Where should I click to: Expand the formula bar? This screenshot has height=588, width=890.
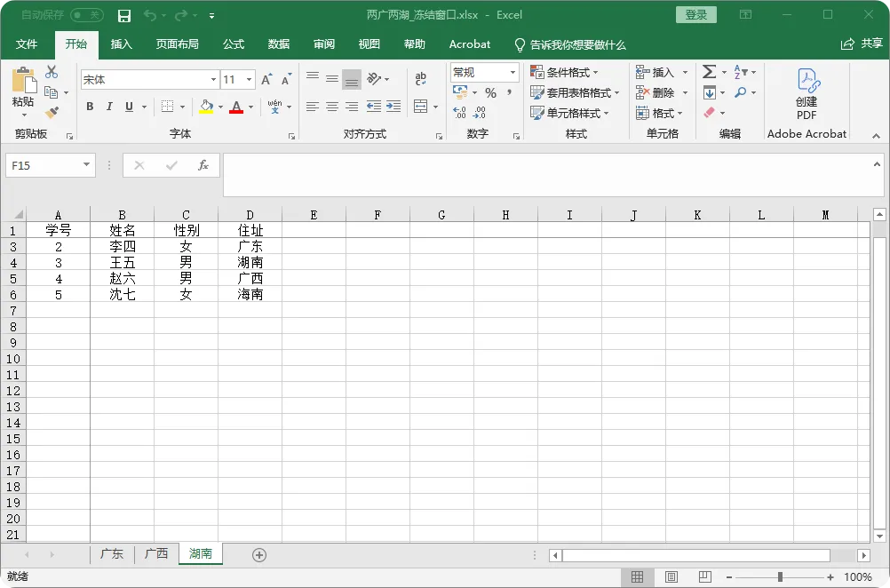coord(877,164)
